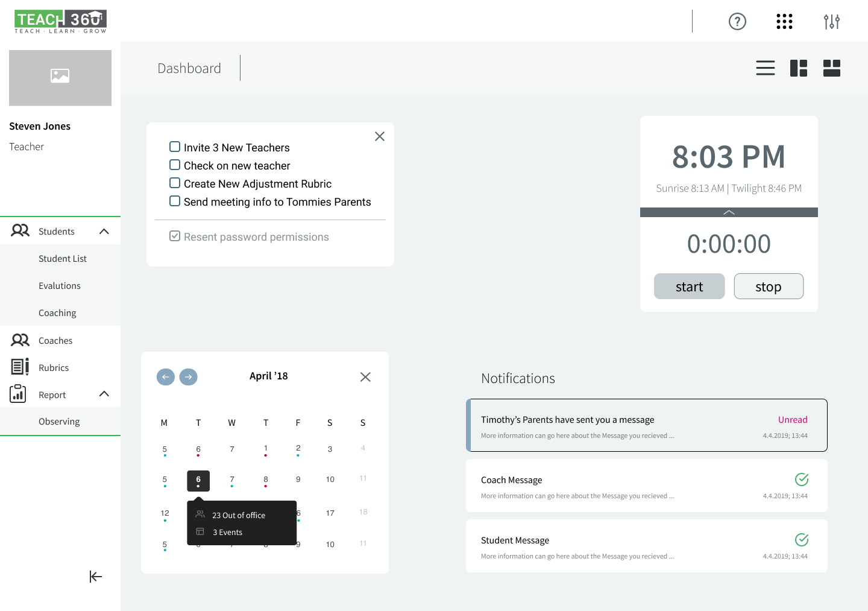Click the Notifications heading

click(518, 378)
